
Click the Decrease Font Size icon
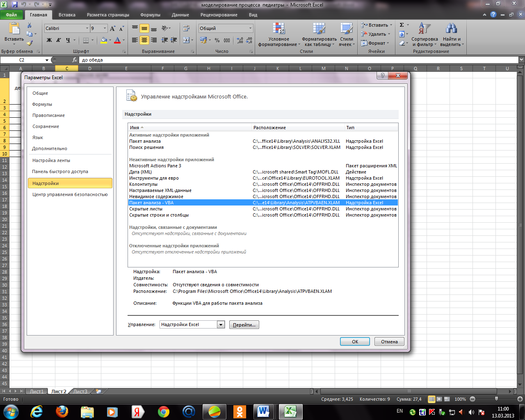tap(122, 28)
